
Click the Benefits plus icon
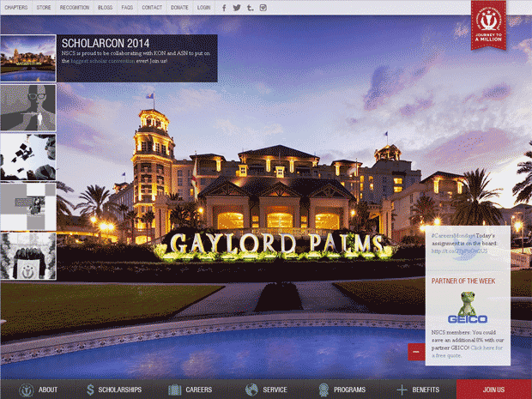(x=402, y=390)
